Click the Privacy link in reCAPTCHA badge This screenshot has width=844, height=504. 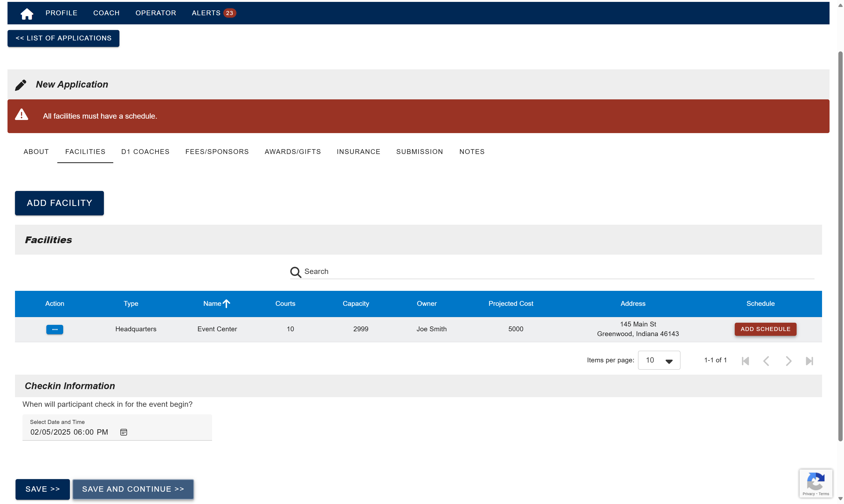point(808,494)
